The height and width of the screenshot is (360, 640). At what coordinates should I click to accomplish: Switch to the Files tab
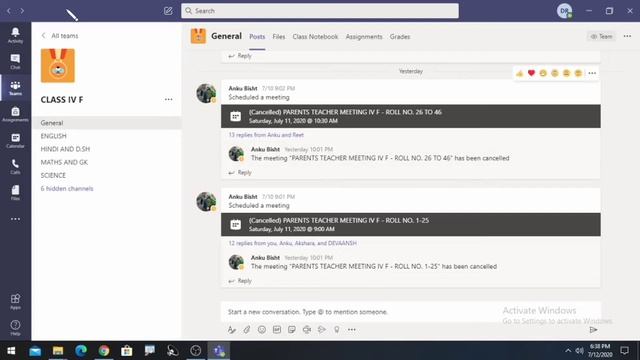(x=279, y=37)
